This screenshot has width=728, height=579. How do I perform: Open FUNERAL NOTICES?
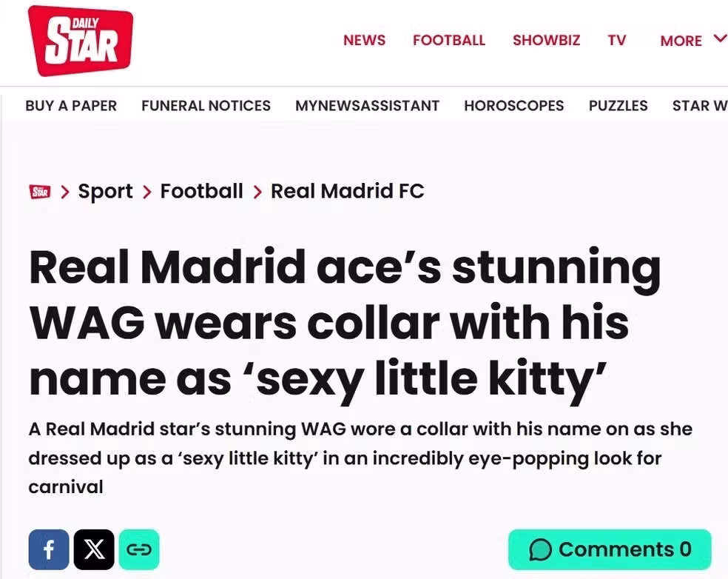[x=206, y=106]
